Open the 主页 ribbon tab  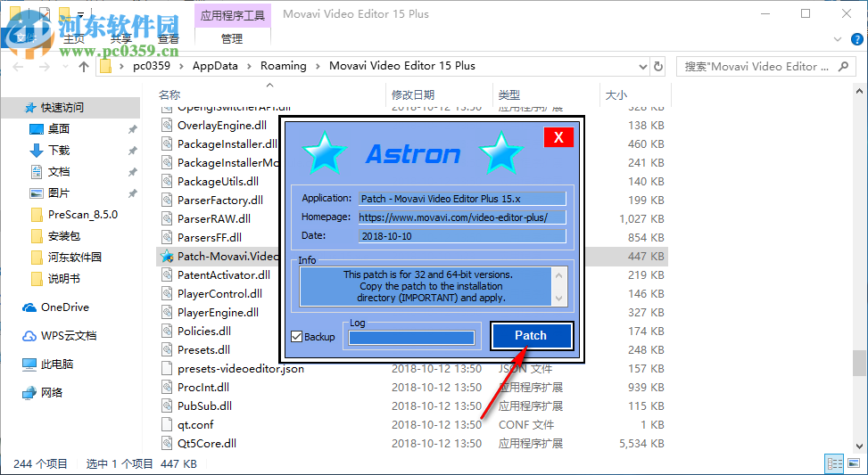[x=74, y=39]
